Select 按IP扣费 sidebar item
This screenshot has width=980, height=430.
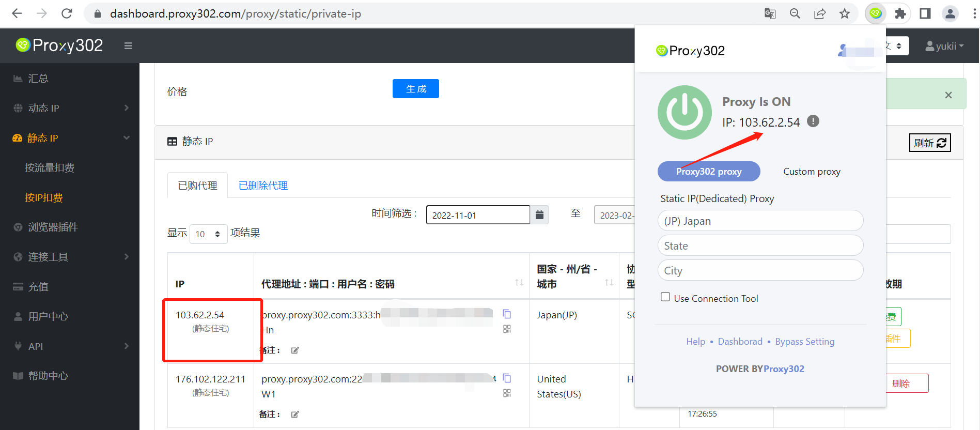[x=44, y=197]
